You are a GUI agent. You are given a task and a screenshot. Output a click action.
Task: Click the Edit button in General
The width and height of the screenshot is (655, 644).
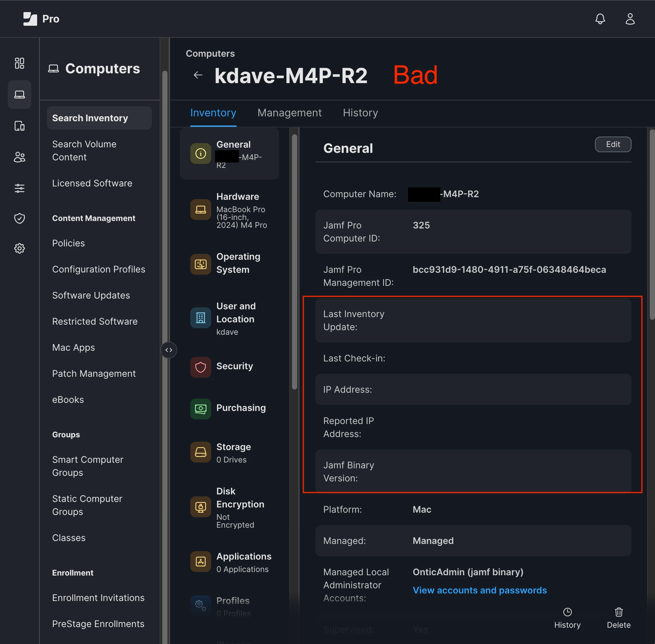[x=613, y=144]
